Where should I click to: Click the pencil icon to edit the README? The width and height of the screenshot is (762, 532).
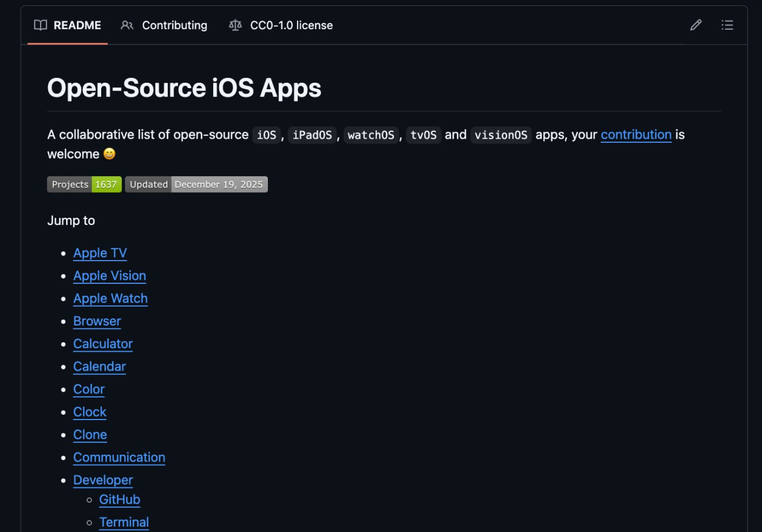[695, 25]
